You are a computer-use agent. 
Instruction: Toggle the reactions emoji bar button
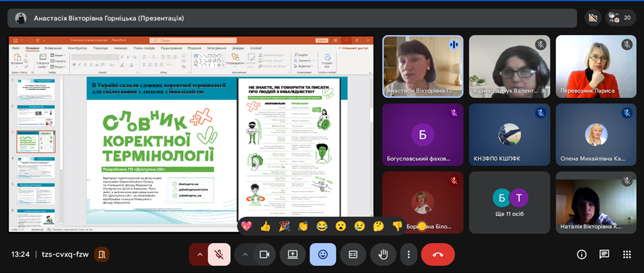[323, 254]
